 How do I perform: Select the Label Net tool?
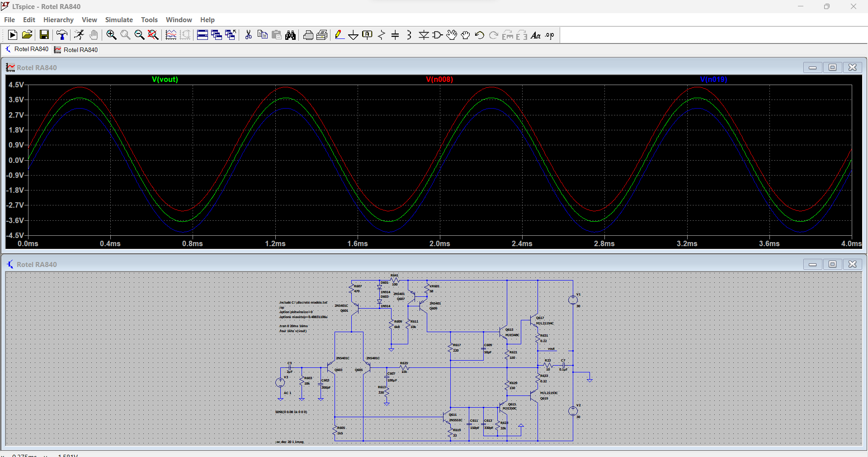[x=368, y=35]
